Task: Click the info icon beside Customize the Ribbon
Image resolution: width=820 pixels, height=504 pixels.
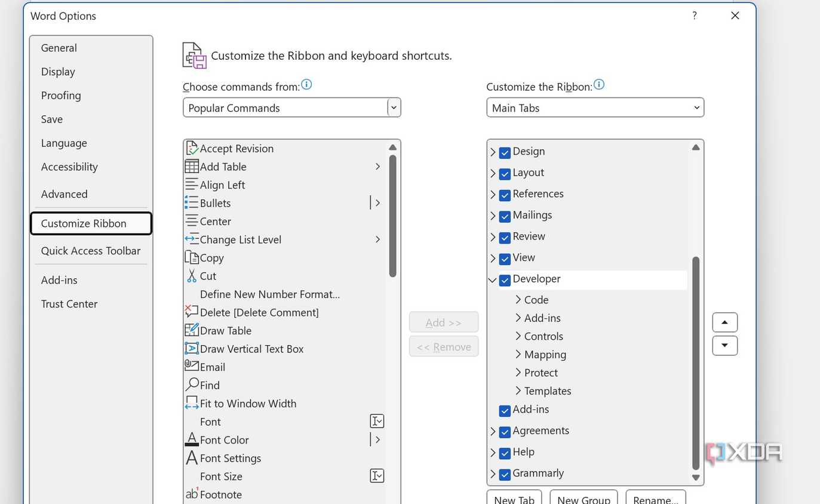Action: tap(599, 84)
